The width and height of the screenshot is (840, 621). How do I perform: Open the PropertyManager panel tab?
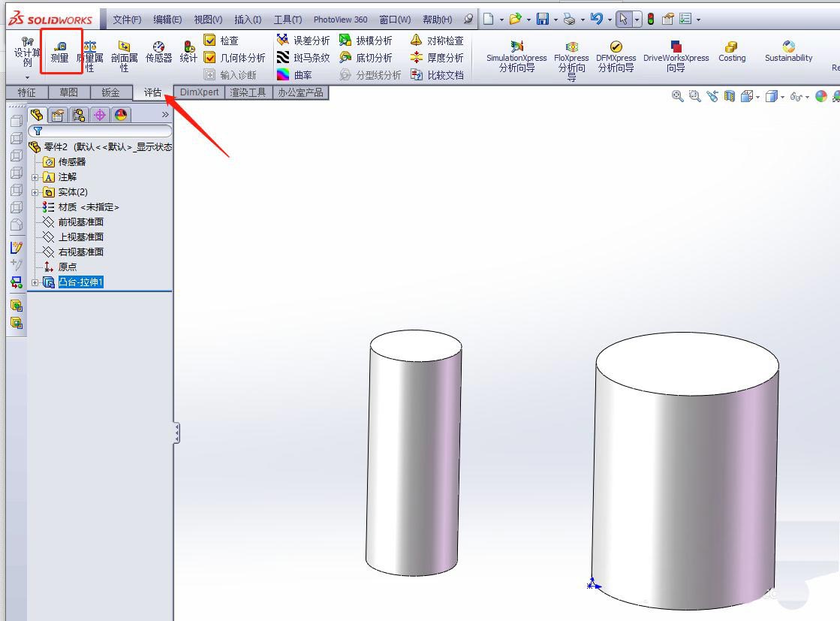pyautogui.click(x=58, y=115)
